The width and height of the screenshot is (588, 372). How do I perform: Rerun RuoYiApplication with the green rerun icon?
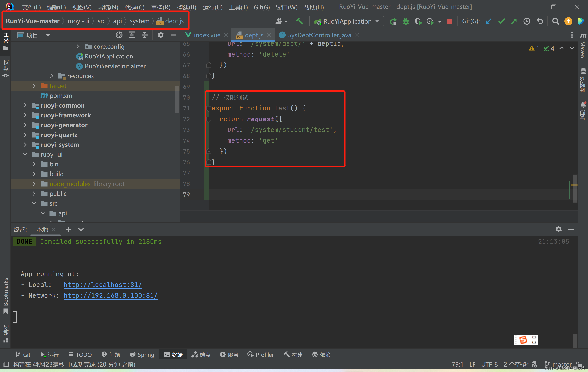click(393, 21)
